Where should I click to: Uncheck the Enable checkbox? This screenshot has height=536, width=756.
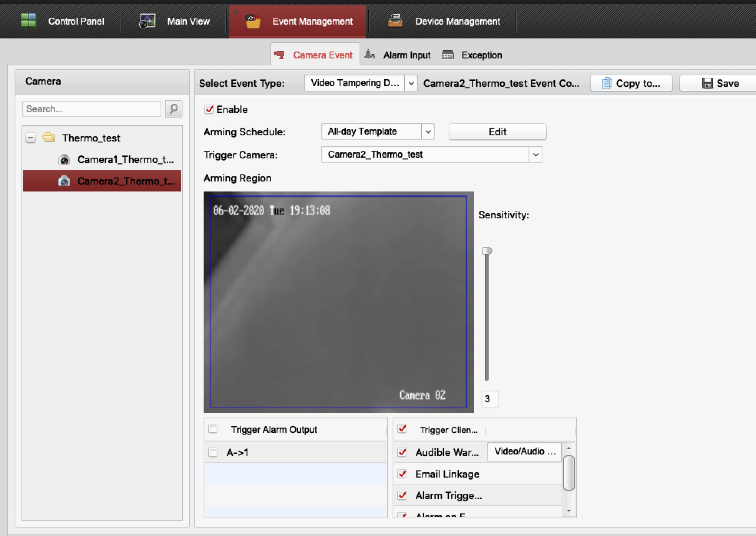(x=209, y=109)
